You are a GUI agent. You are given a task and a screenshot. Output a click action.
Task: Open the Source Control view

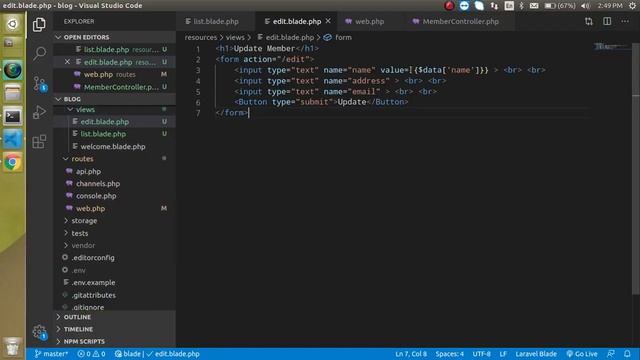[39, 84]
